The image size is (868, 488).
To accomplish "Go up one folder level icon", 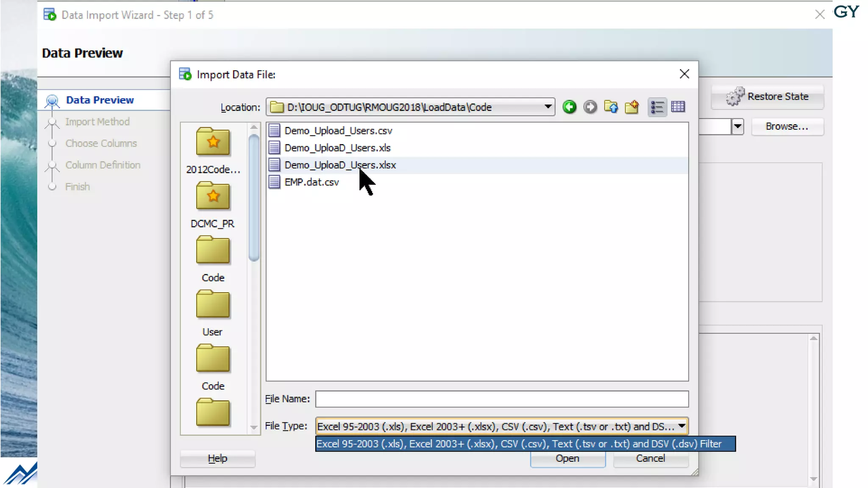I will coord(611,107).
